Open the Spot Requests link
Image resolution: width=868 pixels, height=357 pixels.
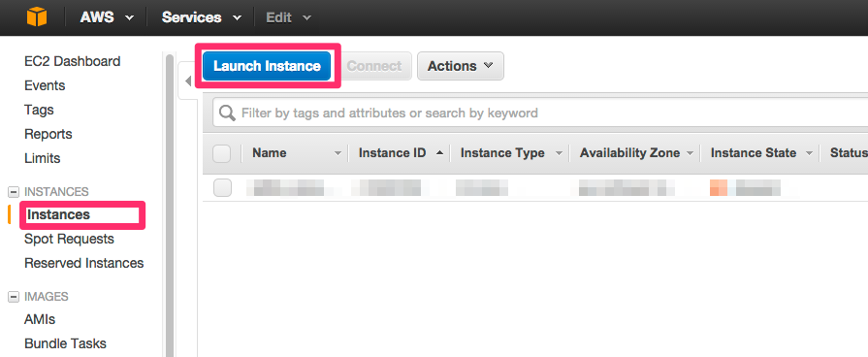point(69,239)
